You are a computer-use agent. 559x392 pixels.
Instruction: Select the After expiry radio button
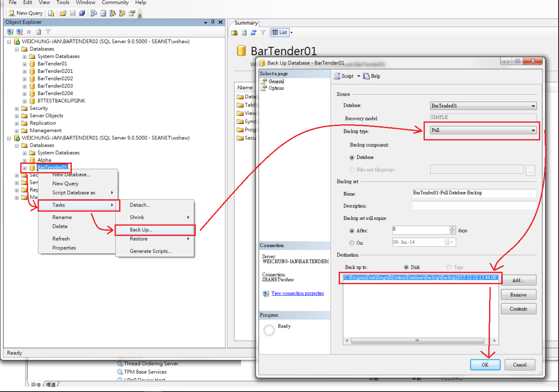click(x=352, y=231)
